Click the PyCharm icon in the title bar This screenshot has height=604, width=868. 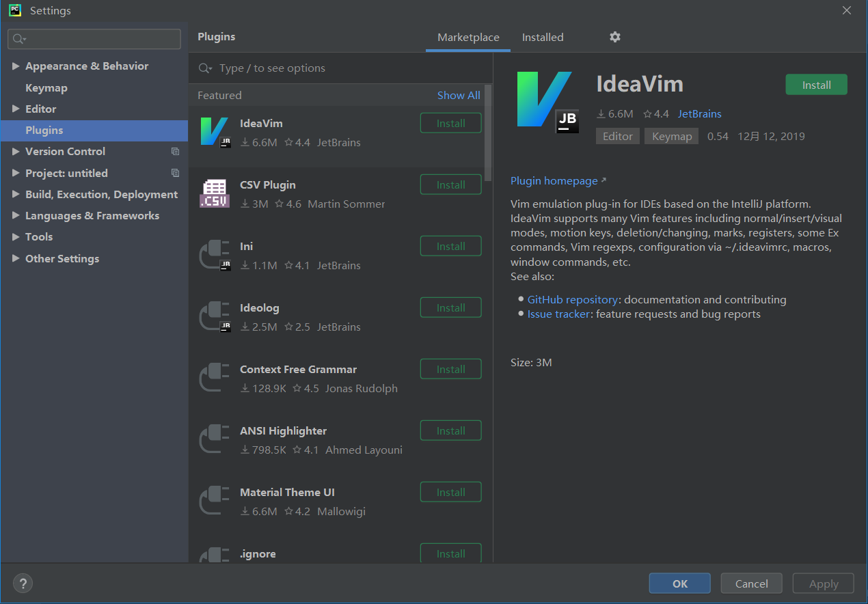click(15, 10)
